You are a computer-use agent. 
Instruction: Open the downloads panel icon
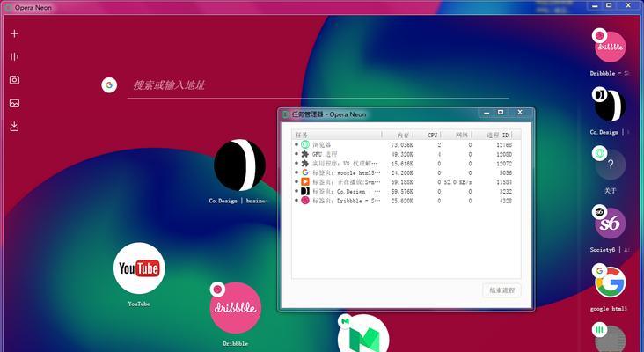click(x=14, y=127)
